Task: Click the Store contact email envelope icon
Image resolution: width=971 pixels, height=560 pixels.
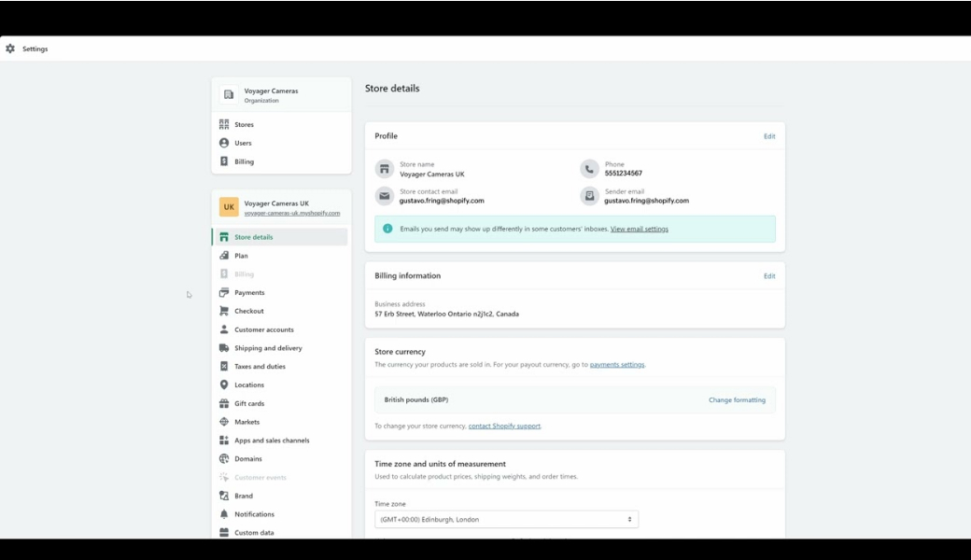Action: [x=385, y=196]
